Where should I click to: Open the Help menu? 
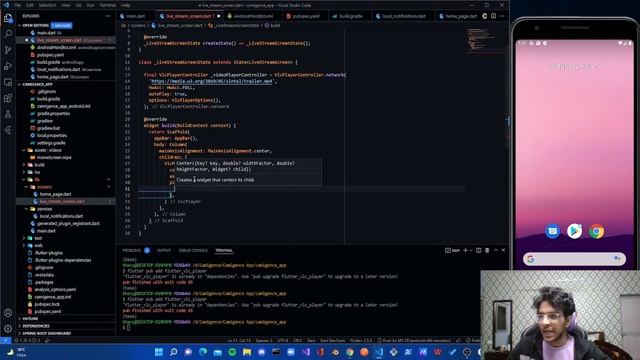[125, 5]
